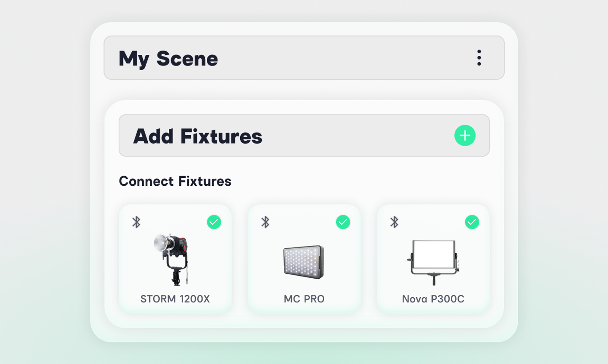Select the Connect Fixtures section label
This screenshot has width=608, height=364.
tap(175, 181)
